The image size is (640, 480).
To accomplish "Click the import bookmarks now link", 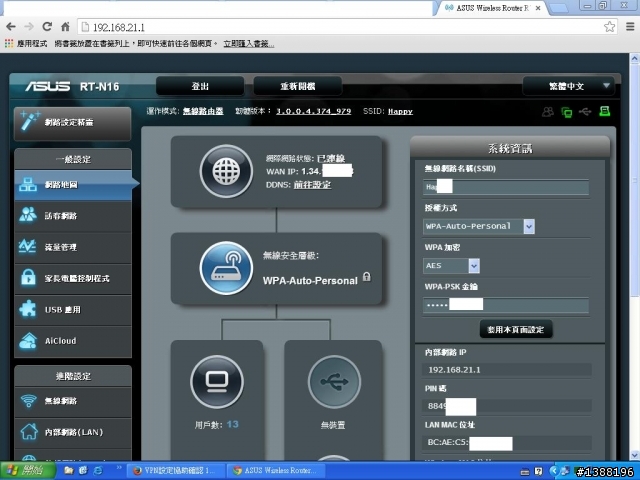I will click(x=249, y=44).
